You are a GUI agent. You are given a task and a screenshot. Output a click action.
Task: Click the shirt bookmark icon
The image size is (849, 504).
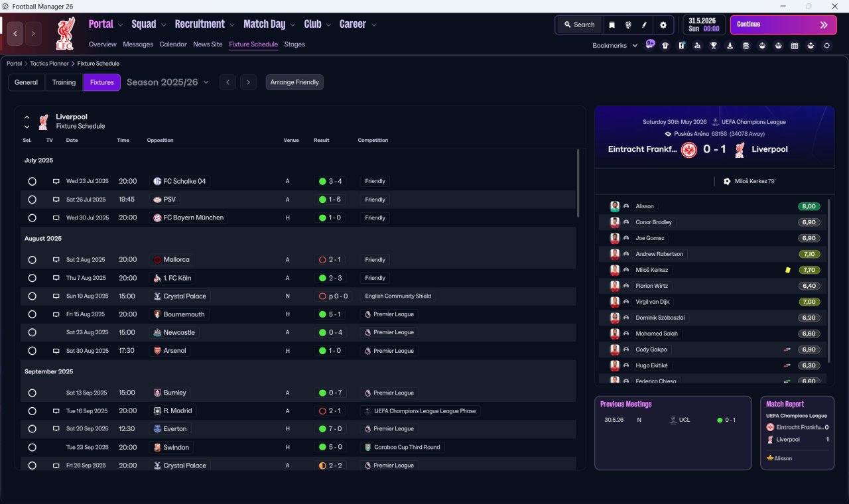coord(665,46)
